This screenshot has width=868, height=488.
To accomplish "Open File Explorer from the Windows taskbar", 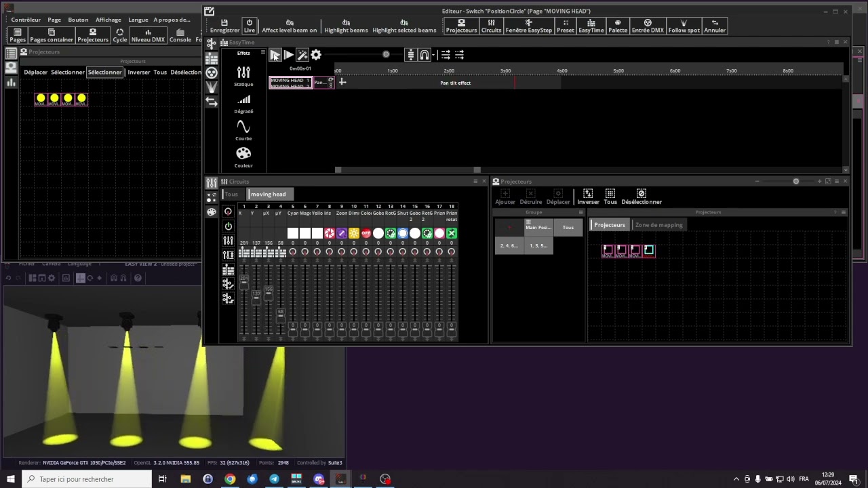I will (186, 479).
